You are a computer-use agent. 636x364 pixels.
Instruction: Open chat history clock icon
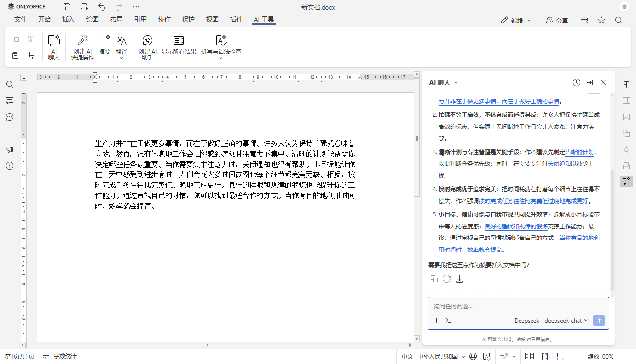(577, 82)
